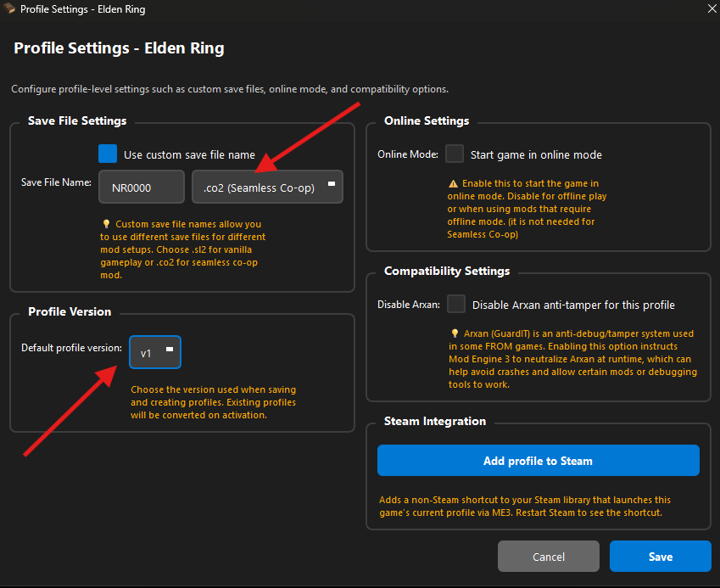
Task: Click the Profile Settings - Elden Ring heading
Action: (119, 48)
